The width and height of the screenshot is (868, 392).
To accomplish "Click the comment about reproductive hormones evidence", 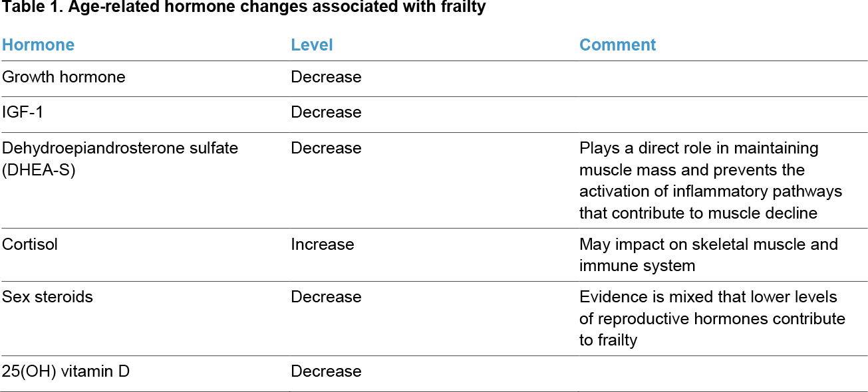I will 712,318.
